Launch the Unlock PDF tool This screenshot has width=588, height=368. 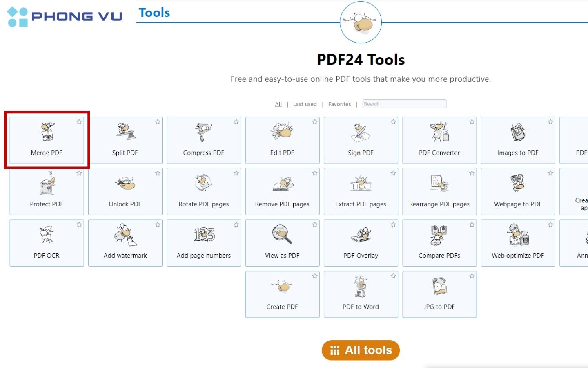tap(125, 192)
